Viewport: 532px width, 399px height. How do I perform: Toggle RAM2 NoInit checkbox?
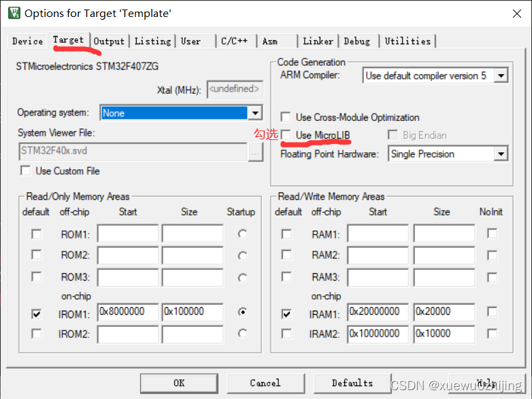click(492, 256)
